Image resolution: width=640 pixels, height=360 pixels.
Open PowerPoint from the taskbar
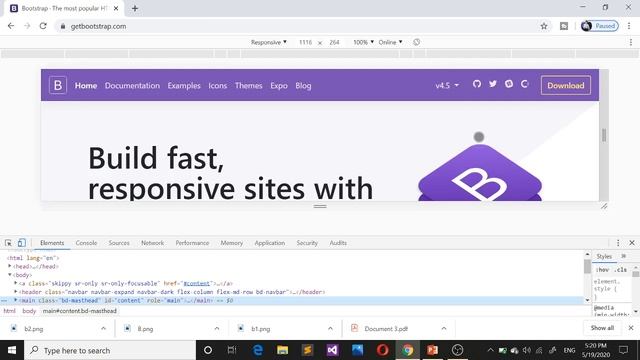tap(432, 350)
